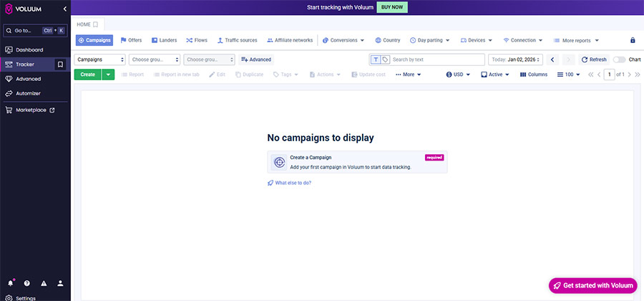Open the USD currency dropdown

pos(459,75)
